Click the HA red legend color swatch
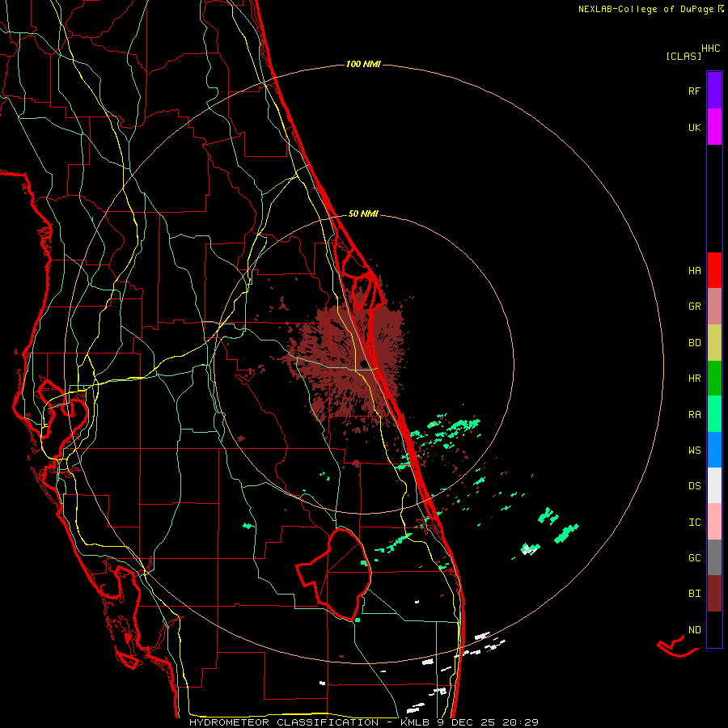The width and height of the screenshot is (728, 728). tap(714, 270)
